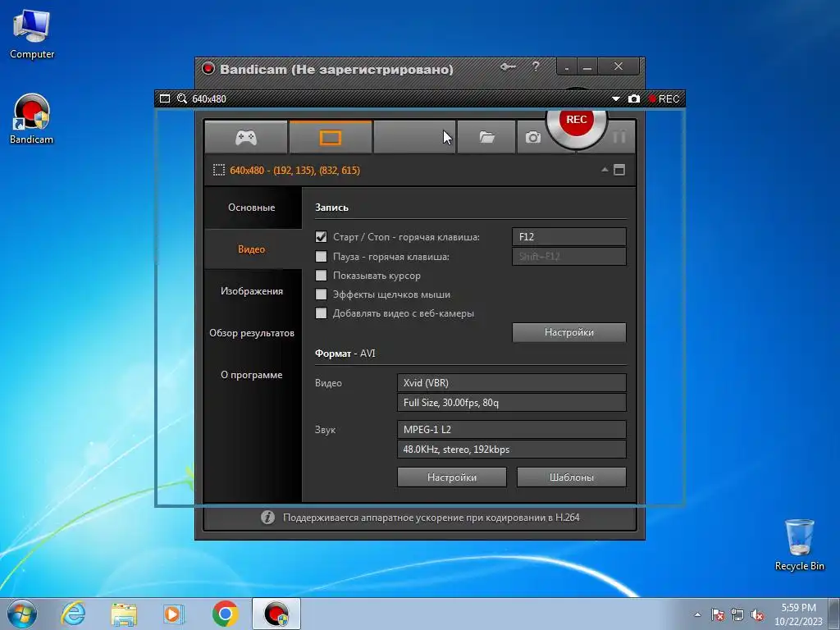
Task: Open the Шаблоны presets button
Action: click(572, 477)
